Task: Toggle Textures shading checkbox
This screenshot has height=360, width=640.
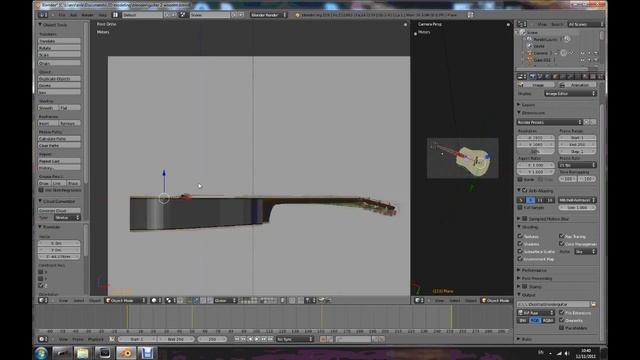Action: pyautogui.click(x=520, y=236)
